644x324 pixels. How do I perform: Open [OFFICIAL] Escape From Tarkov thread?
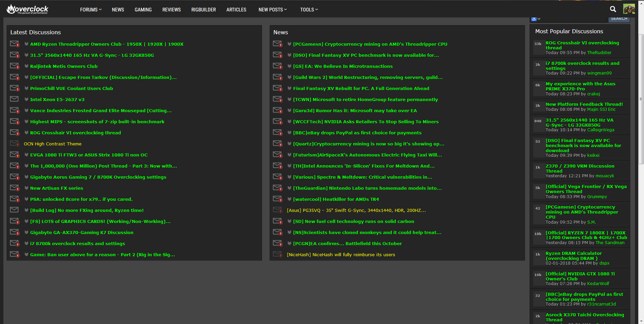[x=103, y=77]
